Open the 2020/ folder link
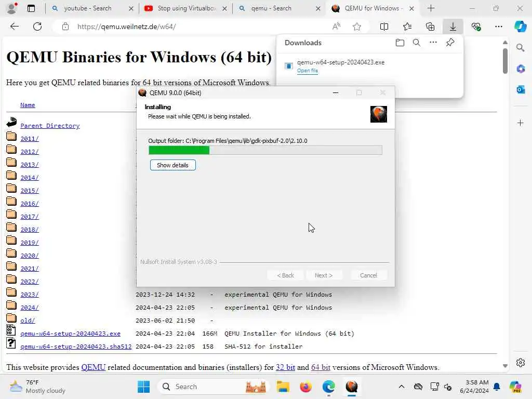 point(30,256)
